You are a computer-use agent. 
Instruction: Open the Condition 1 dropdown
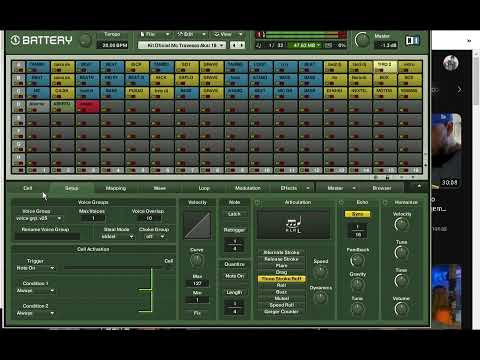tap(35, 291)
